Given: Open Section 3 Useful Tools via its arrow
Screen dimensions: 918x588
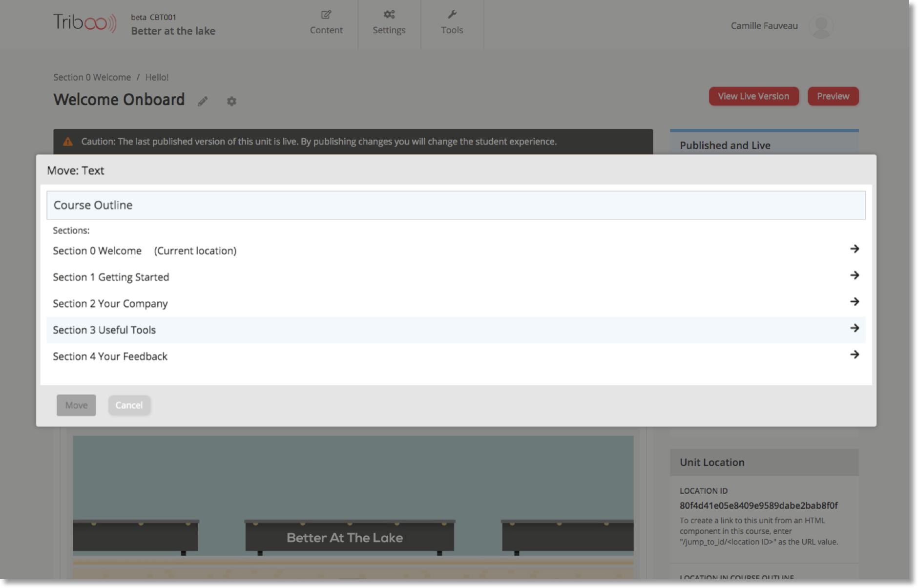Looking at the screenshot, I should pos(854,328).
